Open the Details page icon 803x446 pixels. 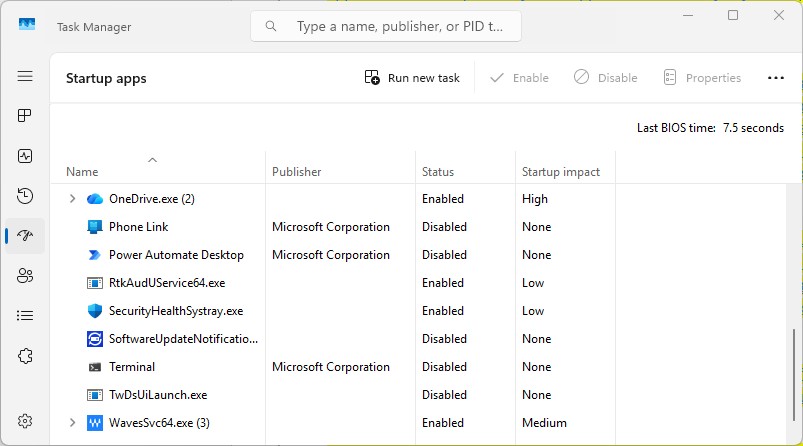25,315
